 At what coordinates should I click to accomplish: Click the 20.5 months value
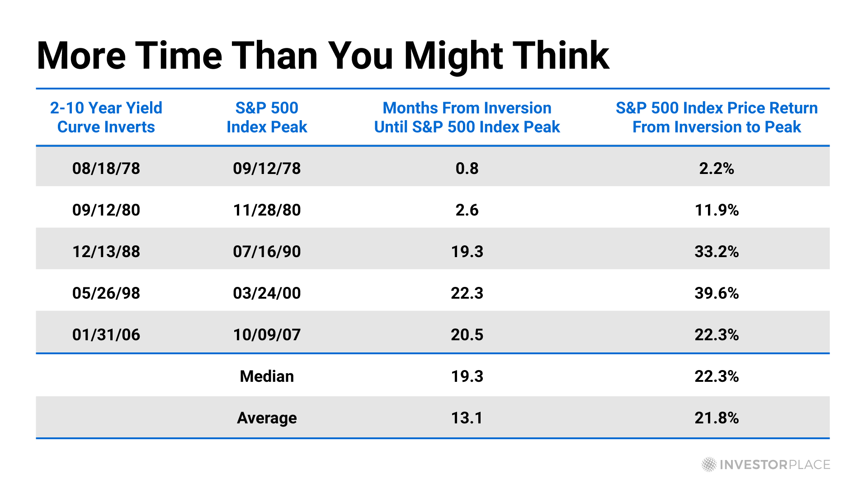pyautogui.click(x=467, y=335)
